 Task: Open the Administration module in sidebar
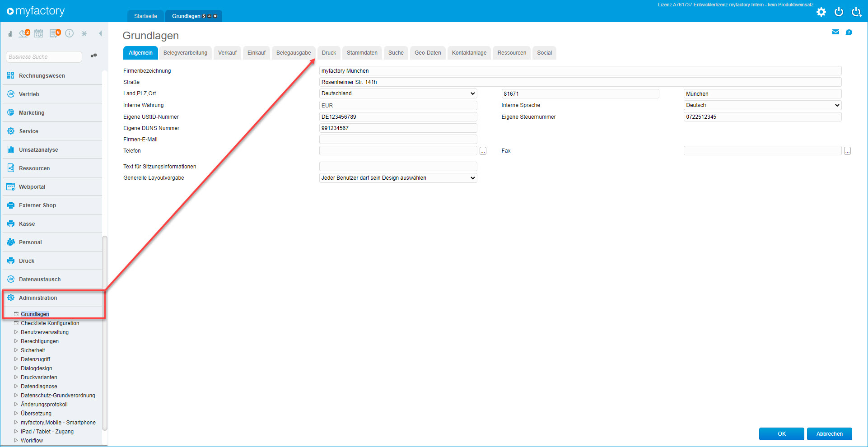(52, 298)
